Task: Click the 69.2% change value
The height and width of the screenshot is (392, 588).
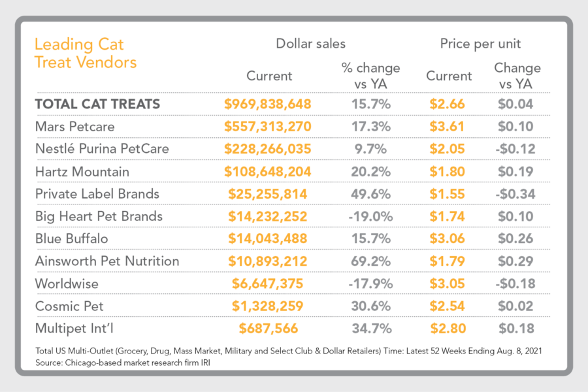Action: point(370,261)
